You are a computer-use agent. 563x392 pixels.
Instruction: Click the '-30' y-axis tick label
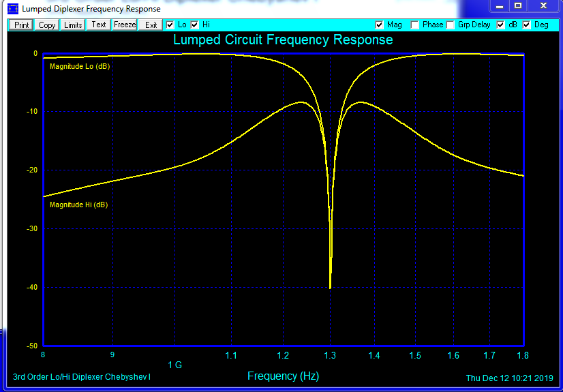coord(32,228)
